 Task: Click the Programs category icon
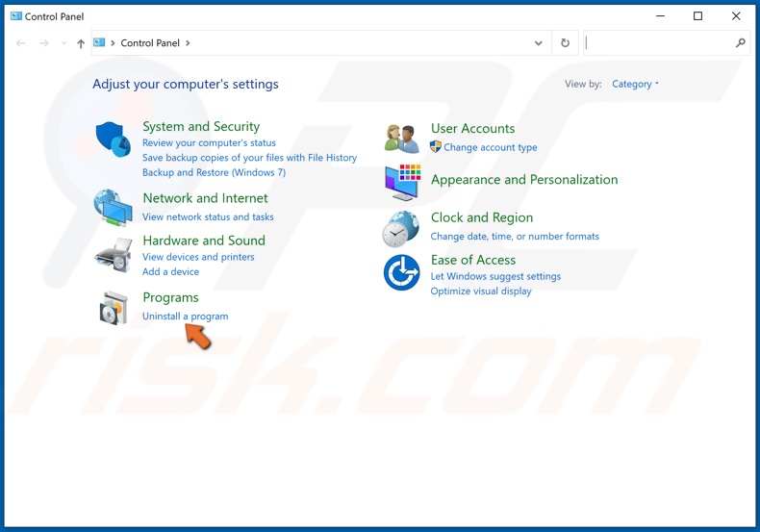[x=114, y=308]
